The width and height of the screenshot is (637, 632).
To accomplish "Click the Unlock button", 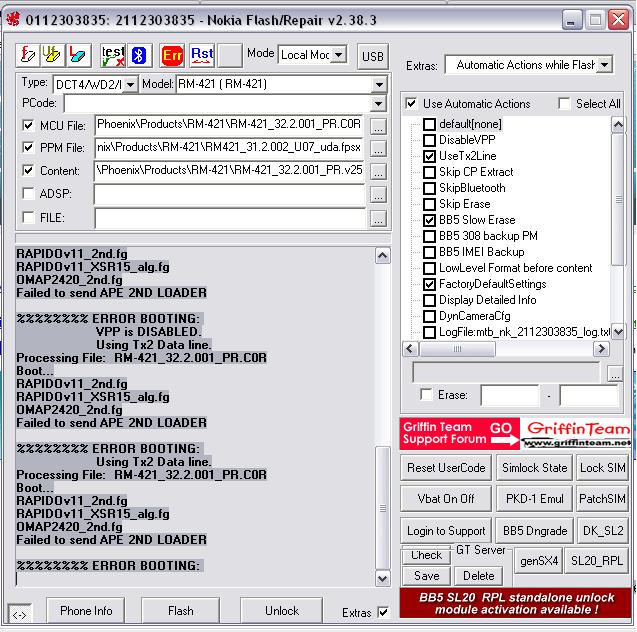I will click(282, 610).
